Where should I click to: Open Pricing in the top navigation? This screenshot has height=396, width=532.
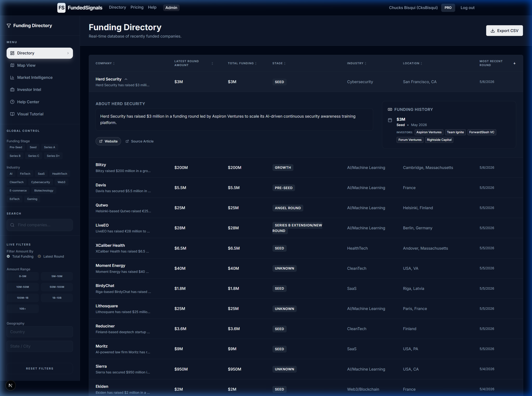point(137,7)
